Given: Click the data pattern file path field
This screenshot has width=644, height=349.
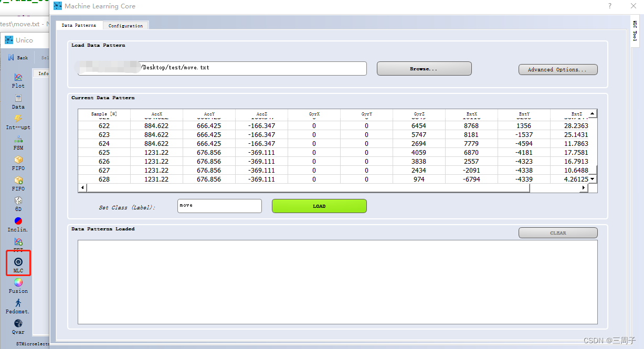Looking at the screenshot, I should [x=222, y=68].
